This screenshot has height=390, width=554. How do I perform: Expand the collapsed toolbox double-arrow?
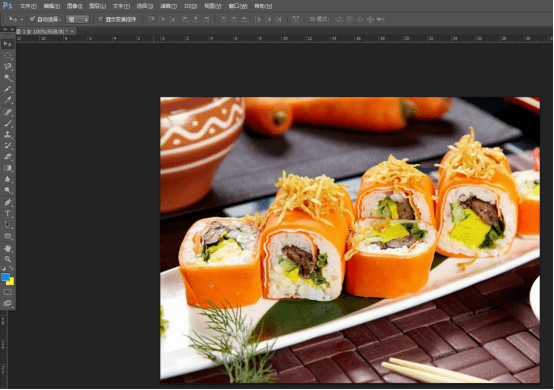(x=5, y=30)
